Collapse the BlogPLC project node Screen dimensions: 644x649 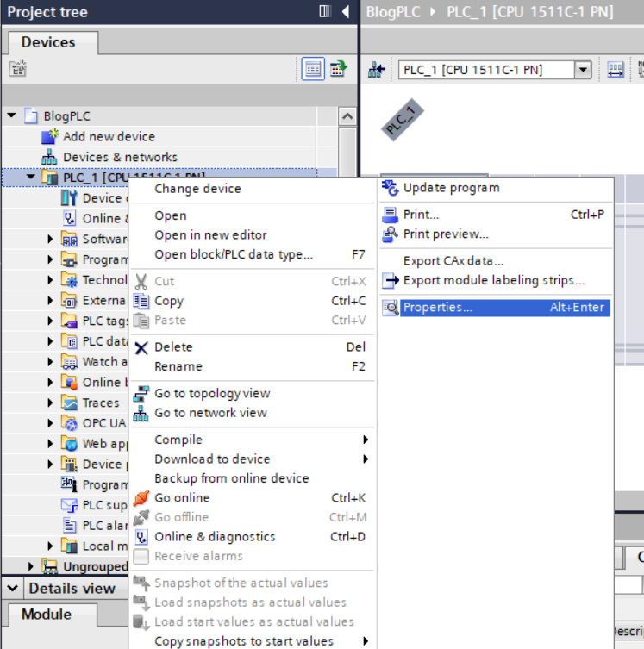click(11, 115)
